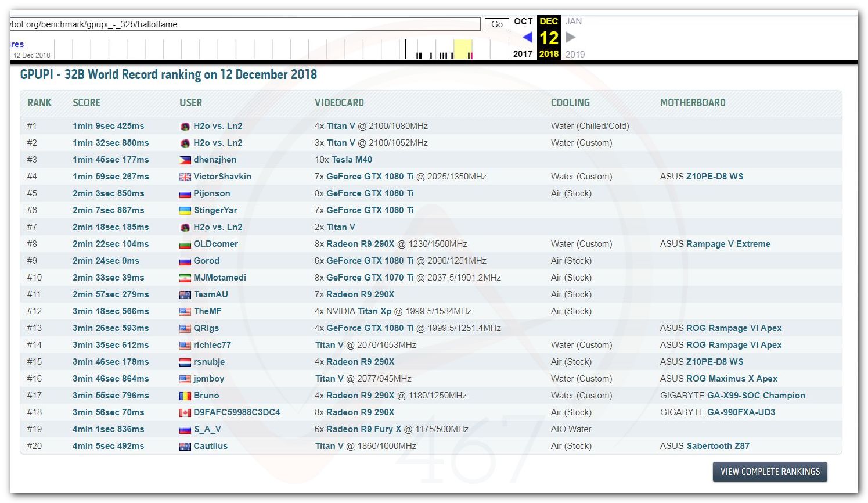This screenshot has width=868, height=503.
Task: Open the ROG Maximus X Apex link
Action: (732, 379)
